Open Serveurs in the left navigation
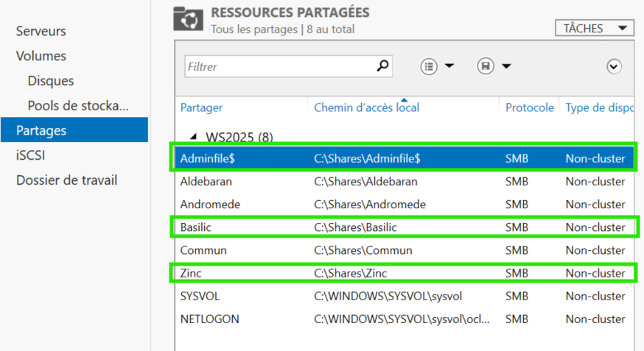 coord(41,31)
